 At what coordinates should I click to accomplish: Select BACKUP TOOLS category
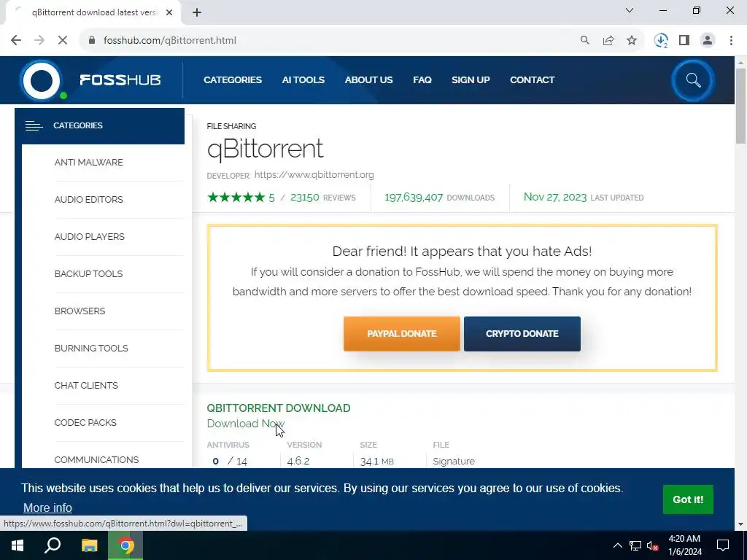[x=88, y=274]
